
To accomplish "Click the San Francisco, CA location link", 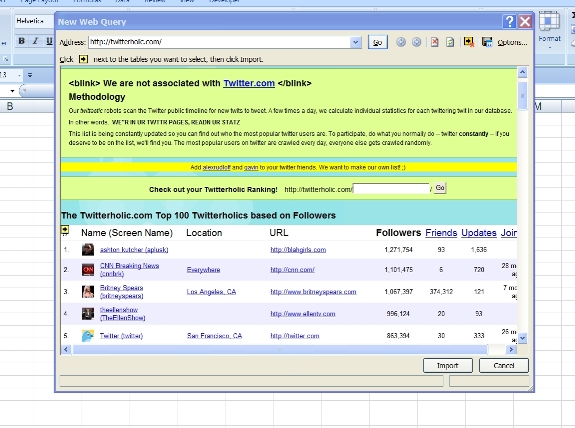I will [x=214, y=336].
